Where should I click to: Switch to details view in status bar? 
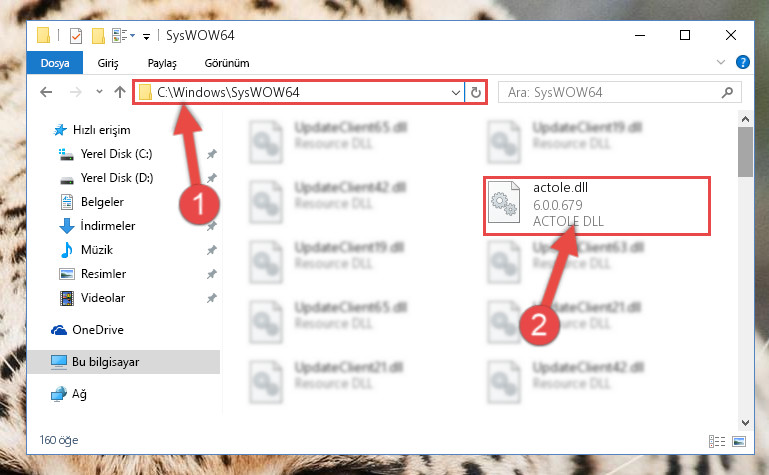[x=717, y=441]
